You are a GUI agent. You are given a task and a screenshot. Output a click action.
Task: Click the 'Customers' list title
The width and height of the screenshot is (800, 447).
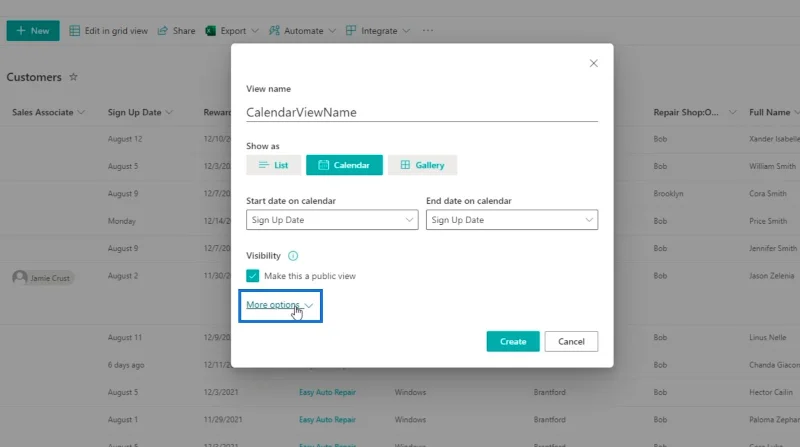(34, 77)
